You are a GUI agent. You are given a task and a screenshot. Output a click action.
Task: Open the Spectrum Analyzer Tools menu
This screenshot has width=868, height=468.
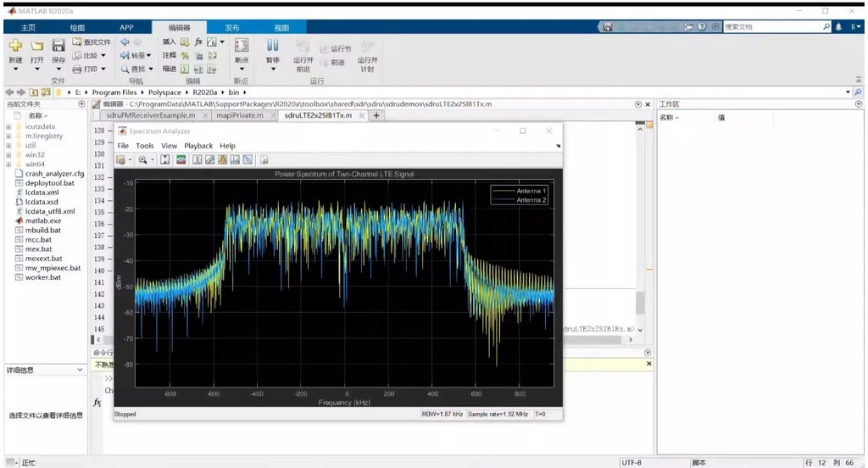click(x=144, y=146)
